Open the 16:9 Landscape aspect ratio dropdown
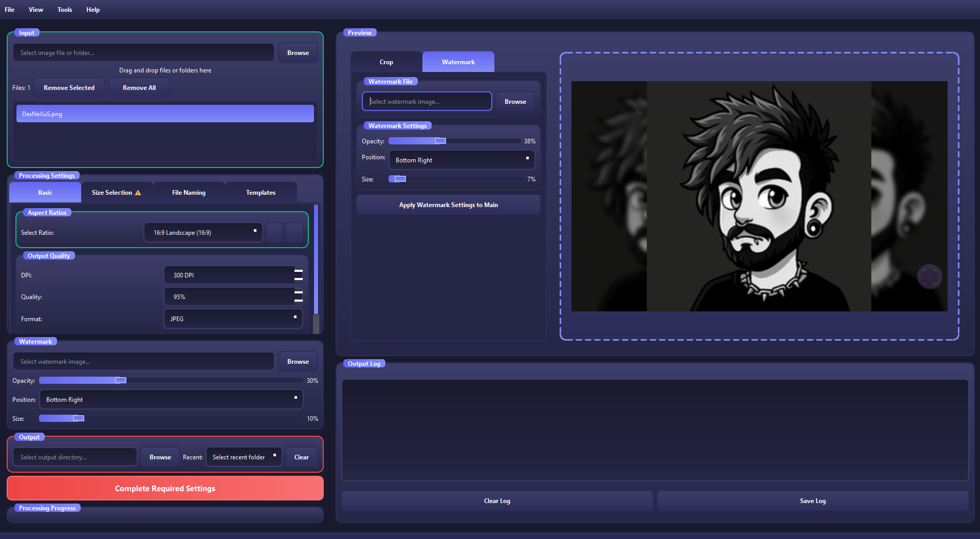The image size is (980, 539). click(x=203, y=232)
